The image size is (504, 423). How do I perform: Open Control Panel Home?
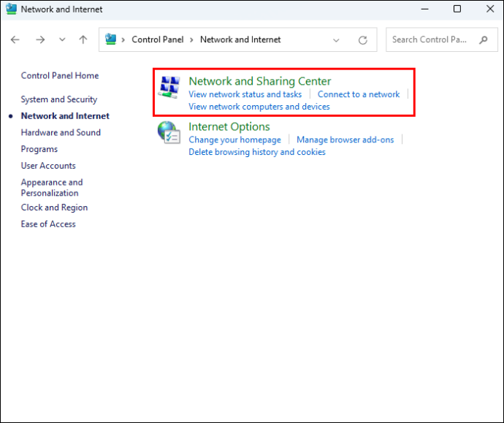point(60,75)
